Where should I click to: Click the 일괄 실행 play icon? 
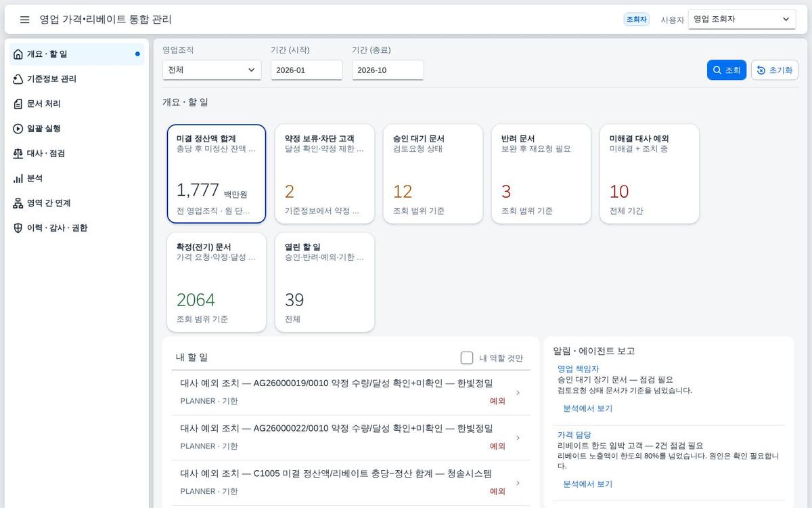coord(18,129)
